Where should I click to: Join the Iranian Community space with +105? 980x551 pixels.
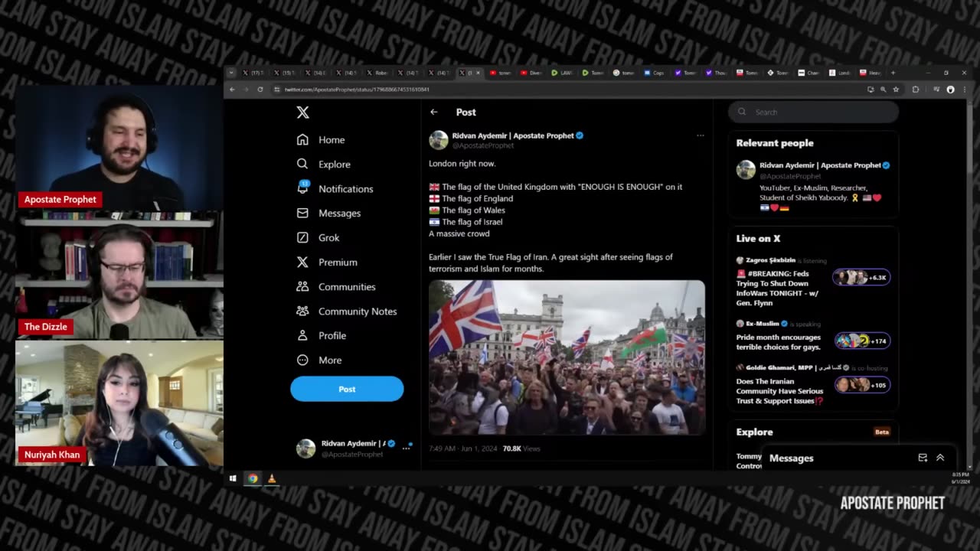click(x=861, y=385)
